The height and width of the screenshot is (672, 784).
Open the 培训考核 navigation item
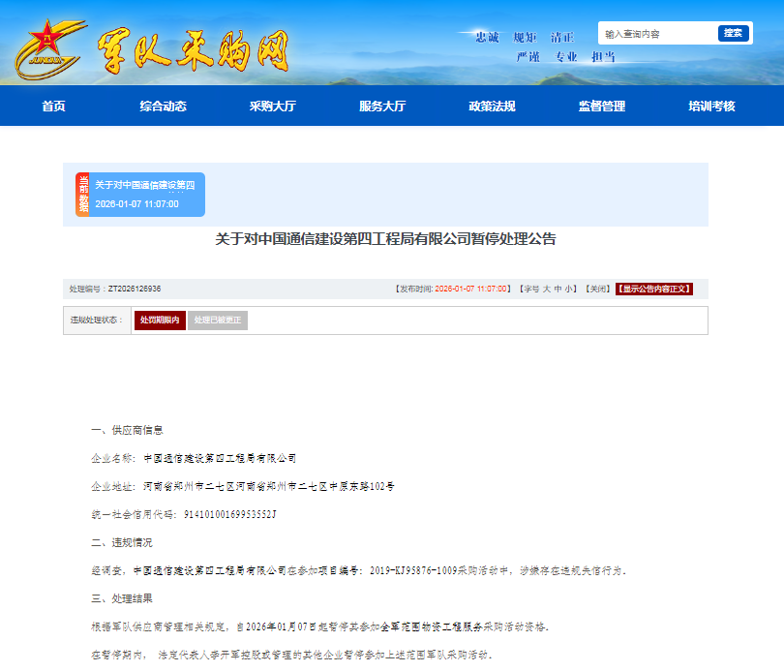(x=711, y=107)
